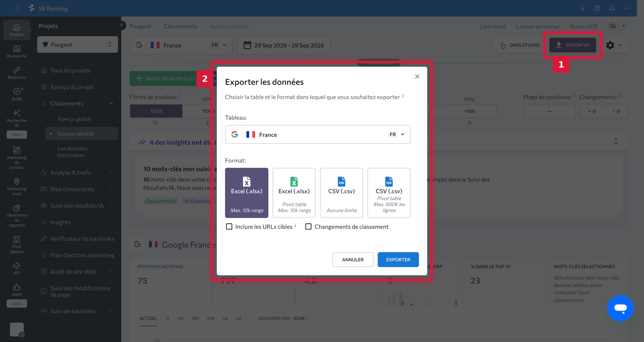Select CSV (.csv) Aucune limite format
Screen dimensions: 644x342
coord(341,193)
